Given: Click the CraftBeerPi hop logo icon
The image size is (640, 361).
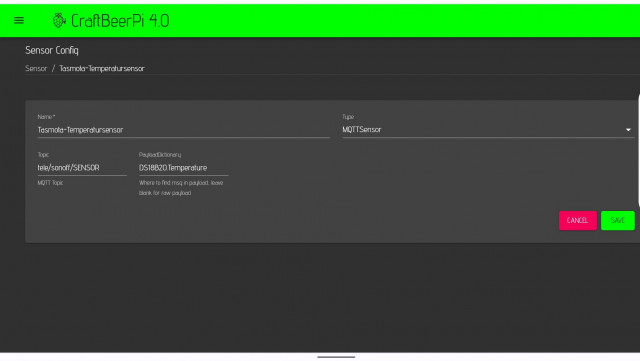Looking at the screenshot, I should (x=59, y=20).
